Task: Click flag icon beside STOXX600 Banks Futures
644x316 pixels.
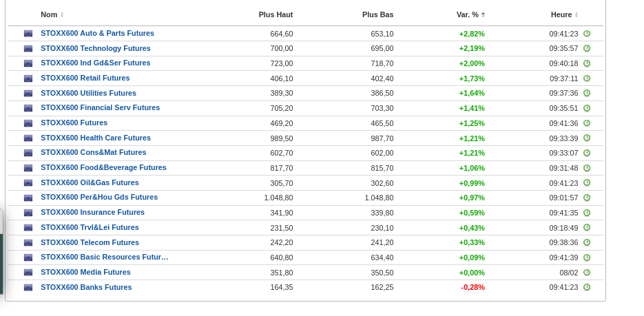Action: click(x=28, y=288)
